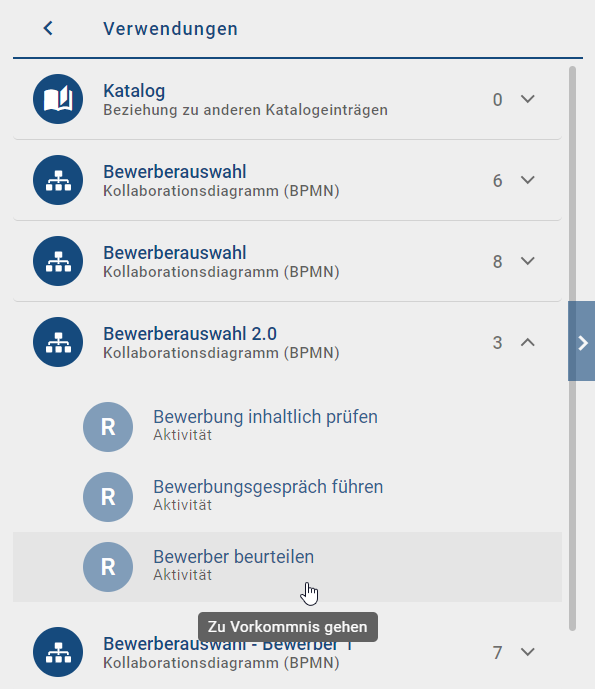595x689 pixels.
Task: Go to occurrence Bewerbung inhaltlich prüfen
Action: [287, 427]
